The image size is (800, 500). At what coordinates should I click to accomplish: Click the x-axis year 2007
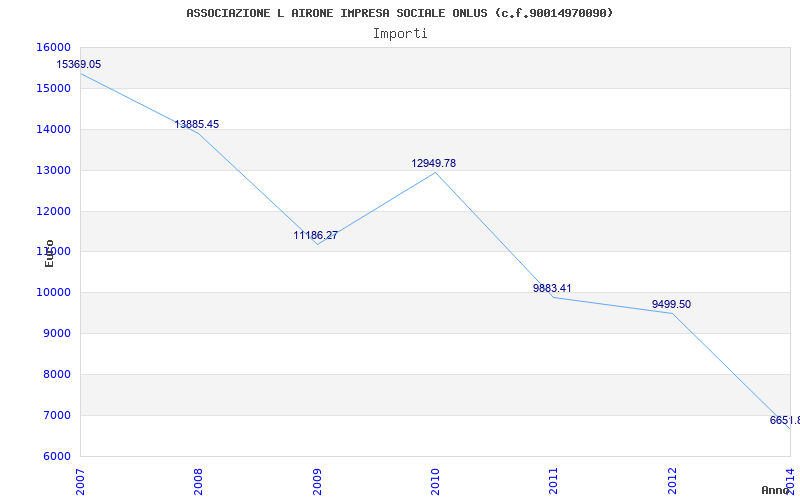click(81, 481)
